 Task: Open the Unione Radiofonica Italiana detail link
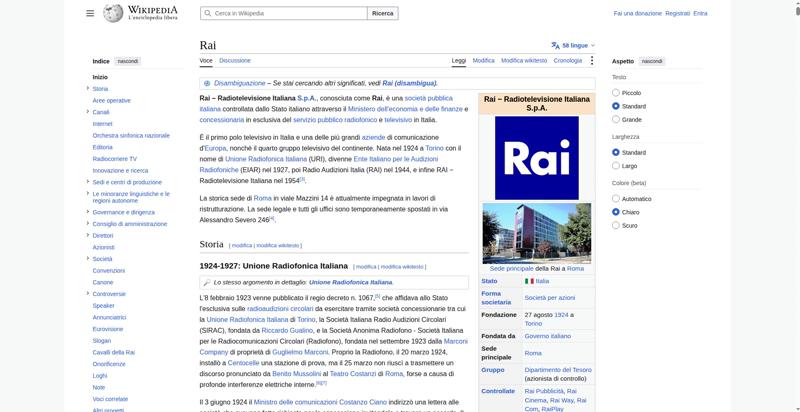click(x=351, y=282)
